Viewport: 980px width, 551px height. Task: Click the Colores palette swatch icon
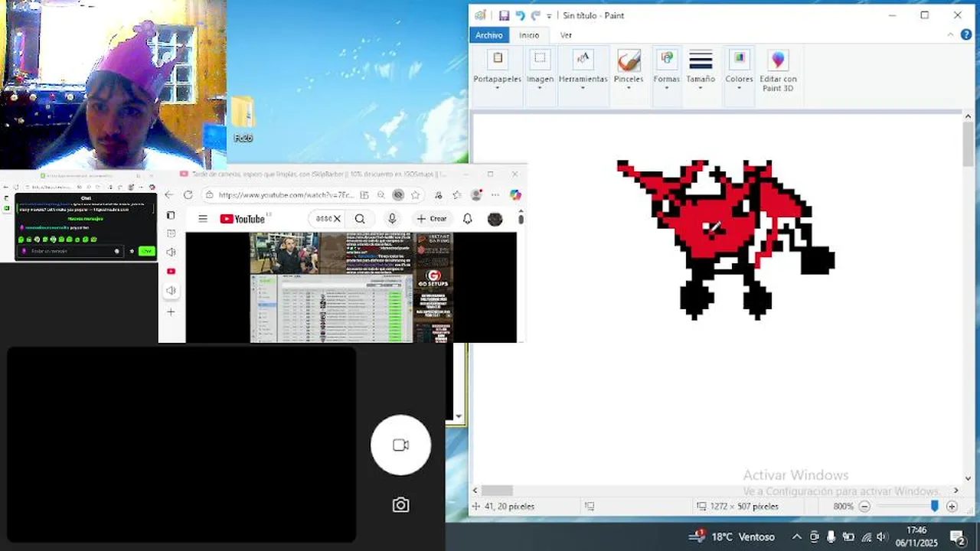(x=739, y=59)
